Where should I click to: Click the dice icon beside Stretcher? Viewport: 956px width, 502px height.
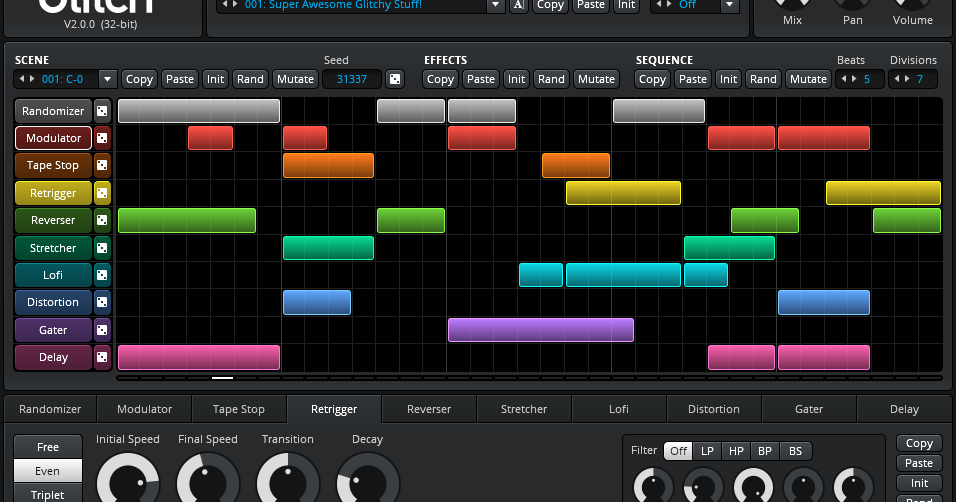[x=102, y=248]
